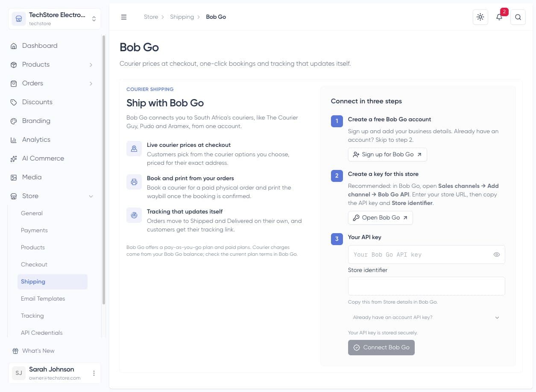This screenshot has width=536, height=392.
Task: Click the Products box icon in sidebar
Action: [x=14, y=64]
